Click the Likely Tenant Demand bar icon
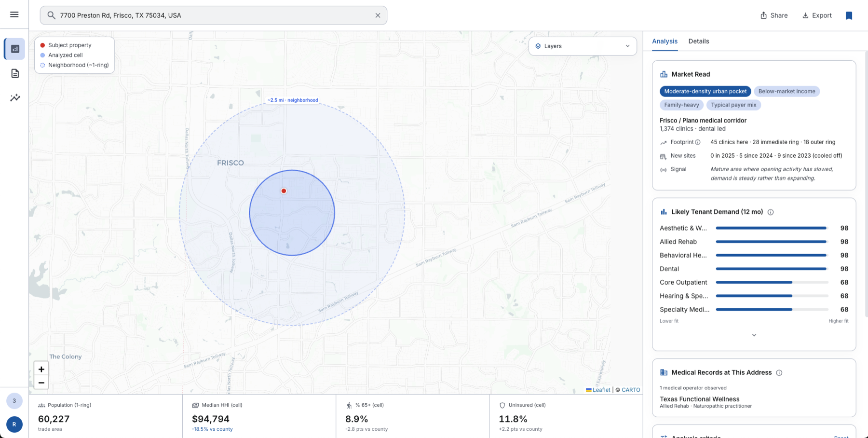The image size is (868, 438). [664, 212]
